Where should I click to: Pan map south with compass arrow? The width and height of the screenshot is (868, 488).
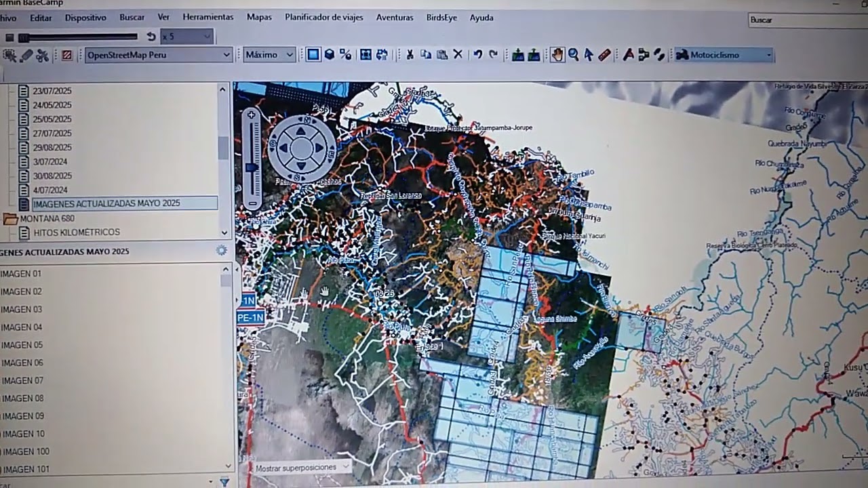[302, 165]
